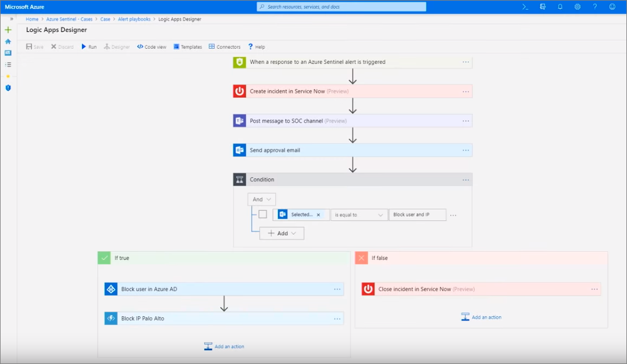The image size is (627, 364).
Task: Click Discard in the designer toolbar
Action: pyautogui.click(x=62, y=47)
